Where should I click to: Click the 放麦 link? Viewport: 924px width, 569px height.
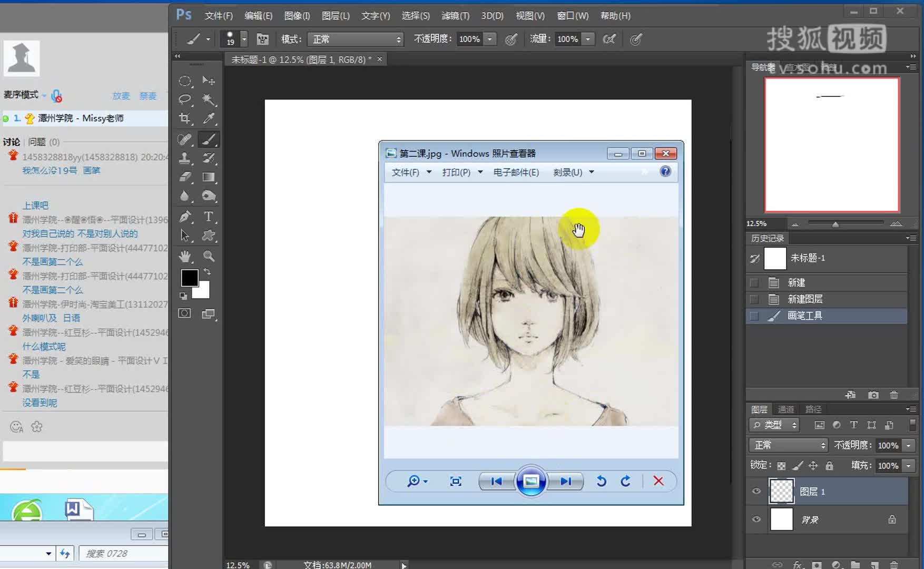click(121, 96)
